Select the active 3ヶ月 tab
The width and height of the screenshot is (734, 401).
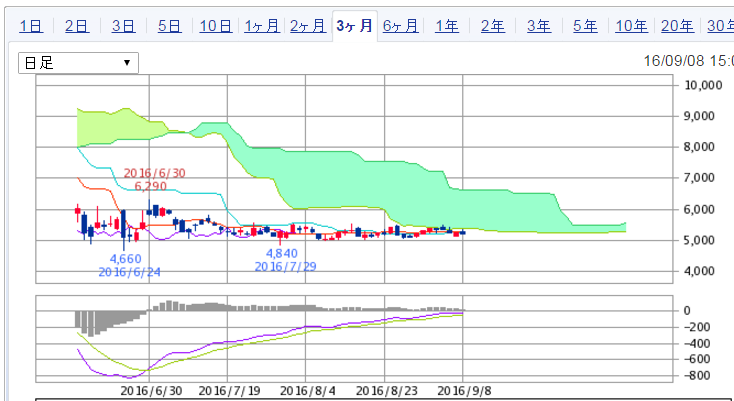[x=354, y=27]
